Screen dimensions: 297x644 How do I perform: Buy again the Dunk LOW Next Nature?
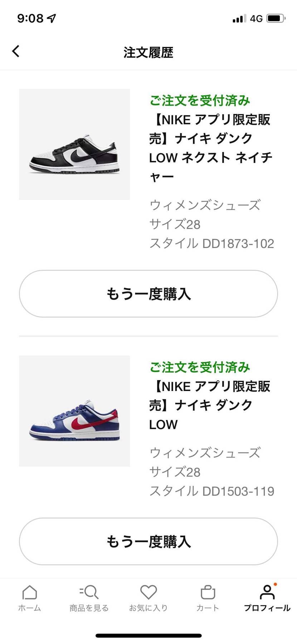148,294
